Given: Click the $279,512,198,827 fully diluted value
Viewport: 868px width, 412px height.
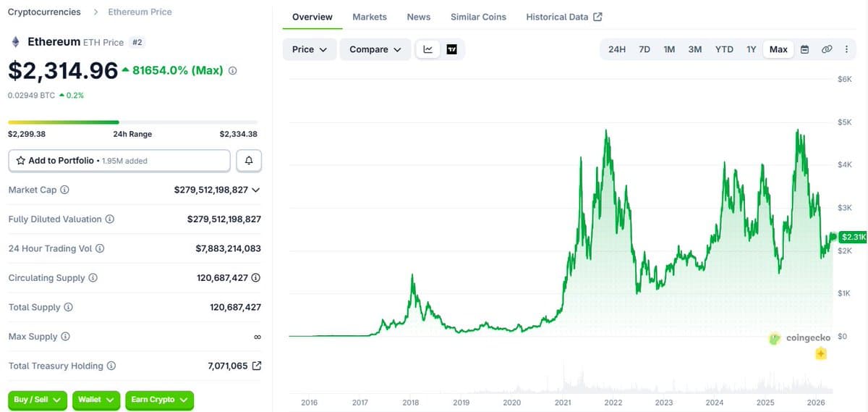Looking at the screenshot, I should (224, 219).
